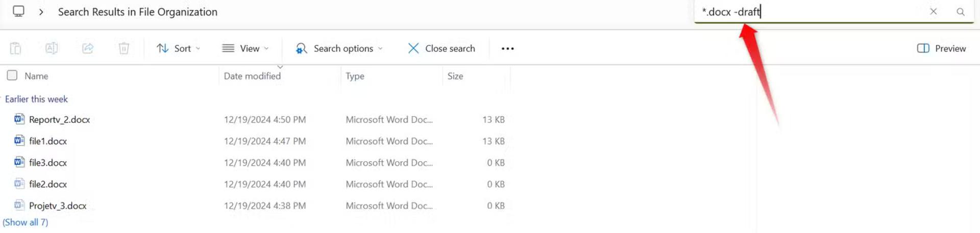Image resolution: width=980 pixels, height=233 pixels.
Task: Click the paste clipboard icon
Action: pyautogui.click(x=15, y=48)
